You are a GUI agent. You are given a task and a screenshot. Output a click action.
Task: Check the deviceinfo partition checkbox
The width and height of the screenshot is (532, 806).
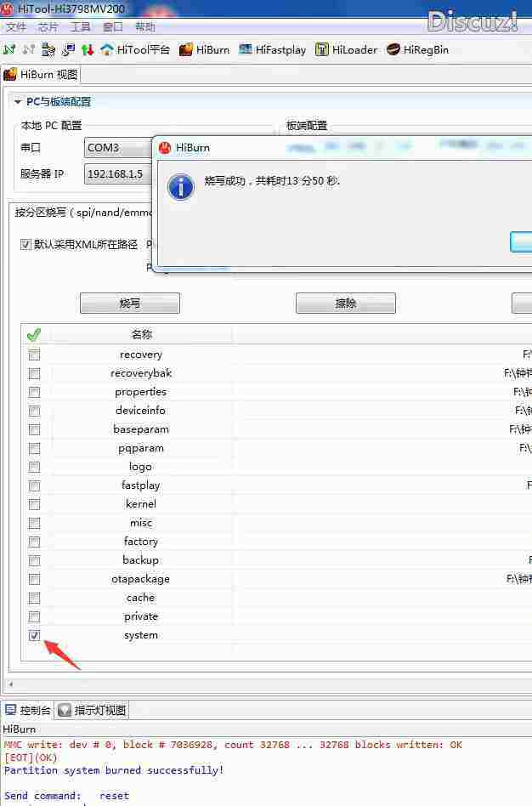pos(35,411)
